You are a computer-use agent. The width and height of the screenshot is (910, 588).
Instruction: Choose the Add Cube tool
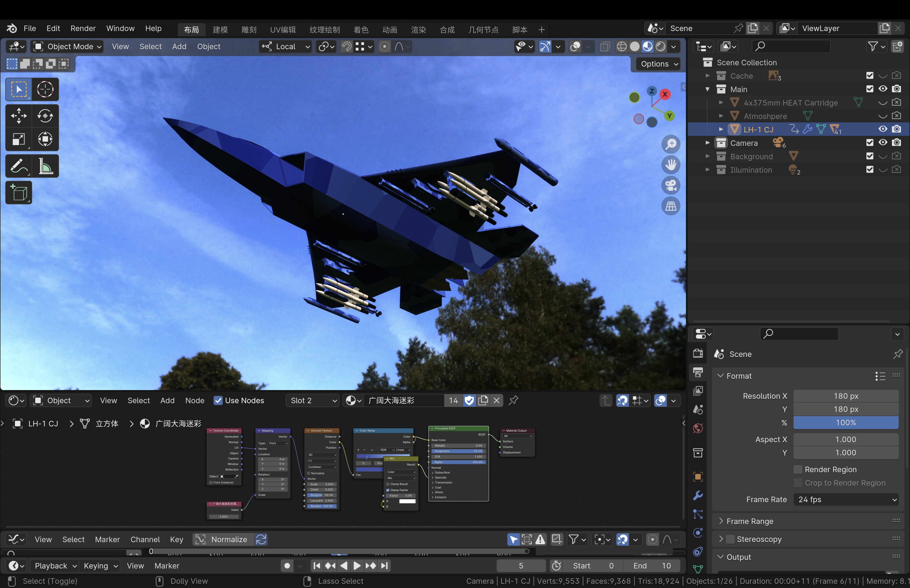[18, 192]
